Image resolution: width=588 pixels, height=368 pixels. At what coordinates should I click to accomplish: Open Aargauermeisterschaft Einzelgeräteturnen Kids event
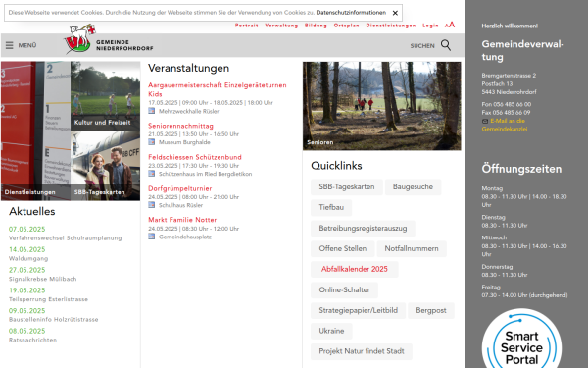(218, 89)
